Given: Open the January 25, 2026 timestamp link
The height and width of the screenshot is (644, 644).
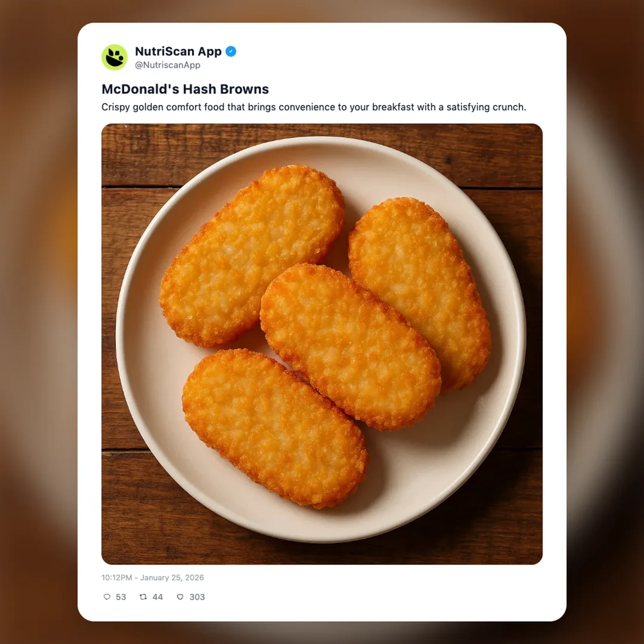Looking at the screenshot, I should coord(151,577).
